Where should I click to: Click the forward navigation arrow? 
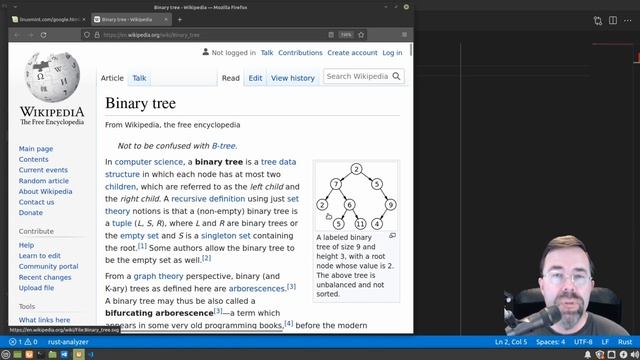coord(31,35)
